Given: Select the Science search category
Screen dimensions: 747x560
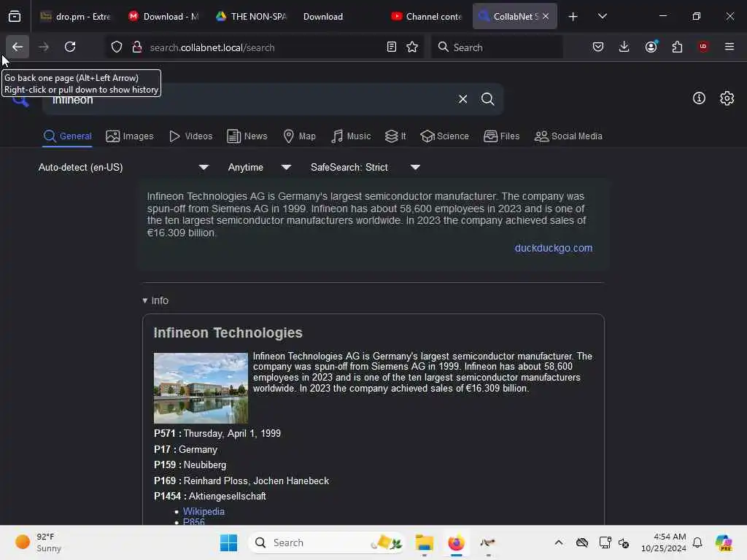Looking at the screenshot, I should pos(444,136).
